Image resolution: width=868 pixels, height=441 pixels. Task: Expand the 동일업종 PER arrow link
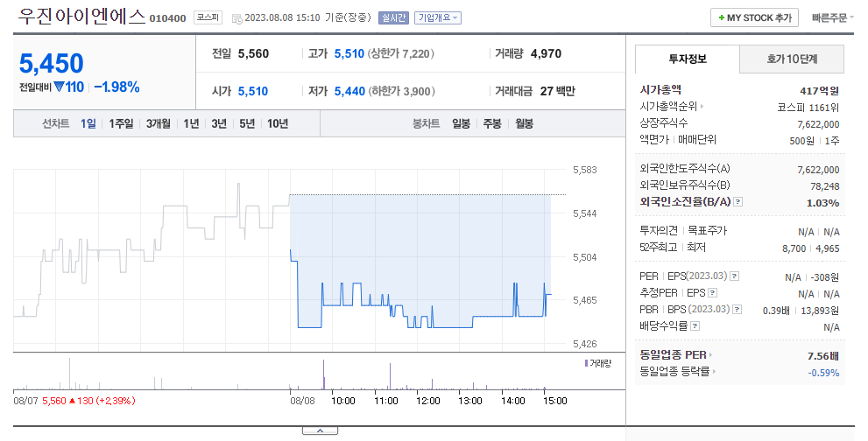pyautogui.click(x=710, y=354)
